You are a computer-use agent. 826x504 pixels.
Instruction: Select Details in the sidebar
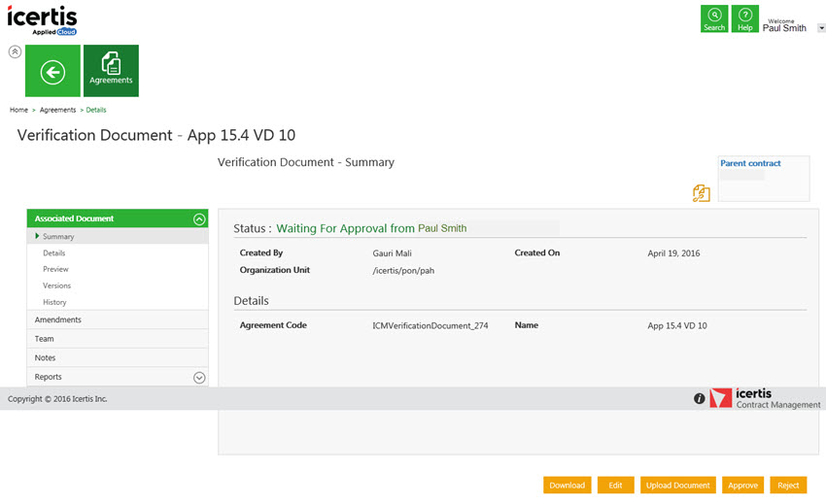pos(54,252)
